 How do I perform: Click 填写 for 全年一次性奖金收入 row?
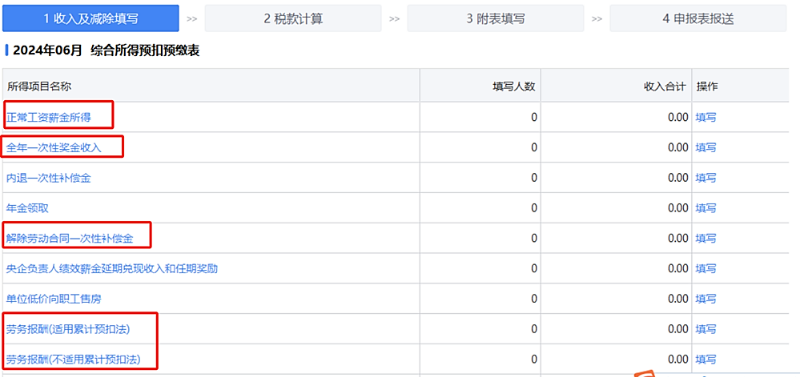(x=706, y=148)
